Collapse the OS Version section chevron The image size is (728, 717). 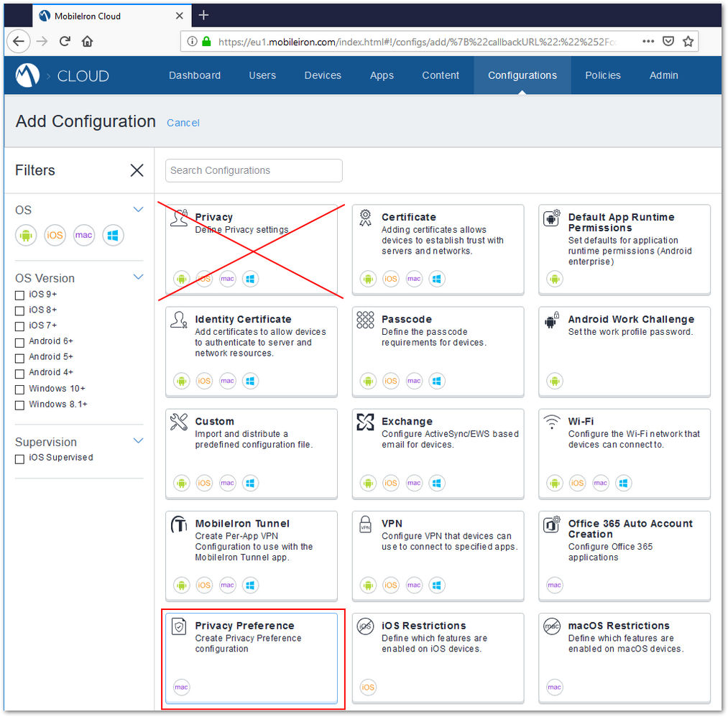(138, 277)
